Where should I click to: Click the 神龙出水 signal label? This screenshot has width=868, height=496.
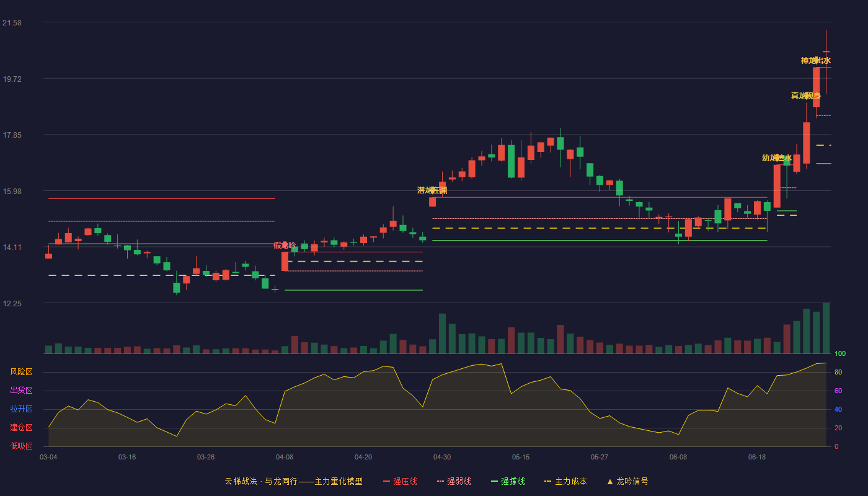pos(816,61)
